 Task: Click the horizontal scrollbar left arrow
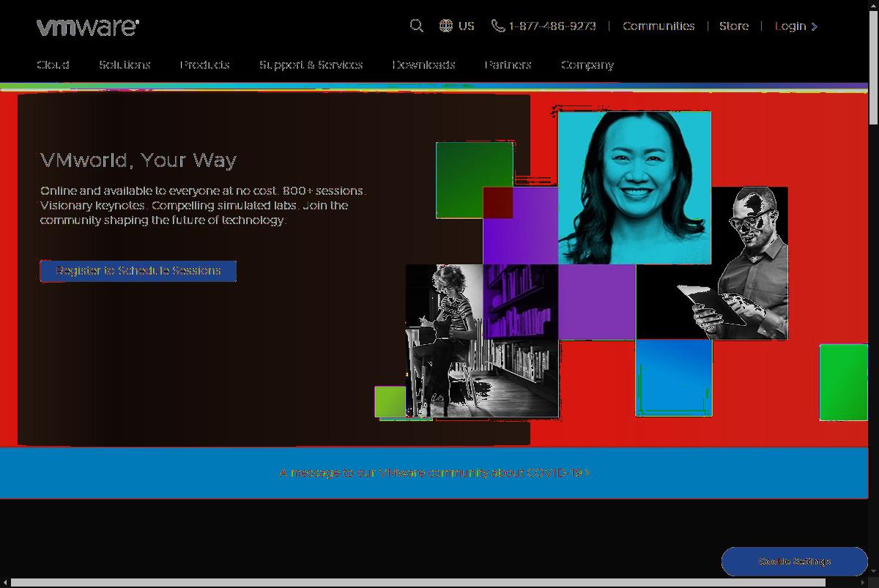point(4,582)
